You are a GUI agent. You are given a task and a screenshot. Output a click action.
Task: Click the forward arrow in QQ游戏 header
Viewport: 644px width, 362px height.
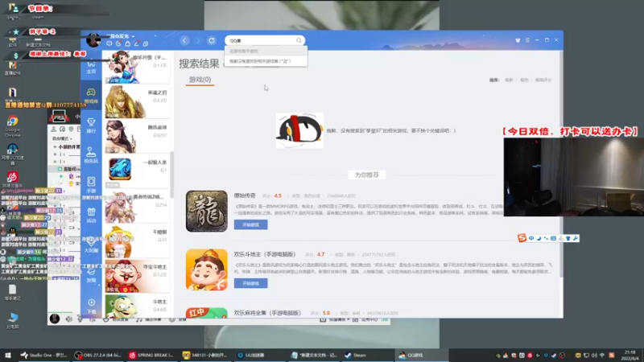(198, 41)
